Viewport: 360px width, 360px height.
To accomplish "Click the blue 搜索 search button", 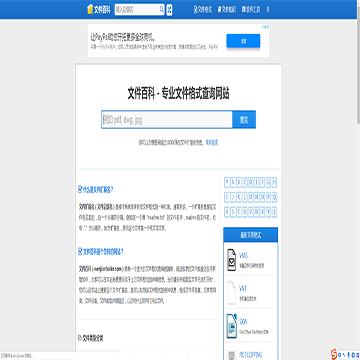I will tap(244, 119).
